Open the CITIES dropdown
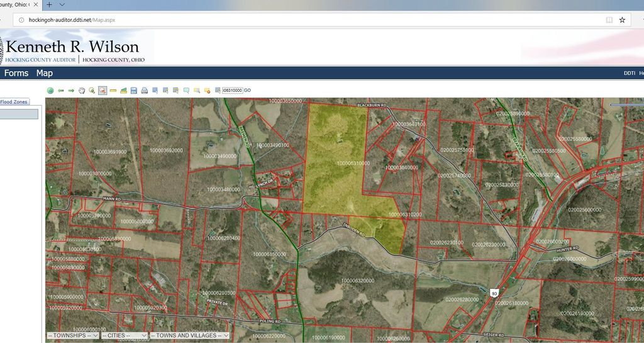The height and width of the screenshot is (343, 644). click(125, 336)
